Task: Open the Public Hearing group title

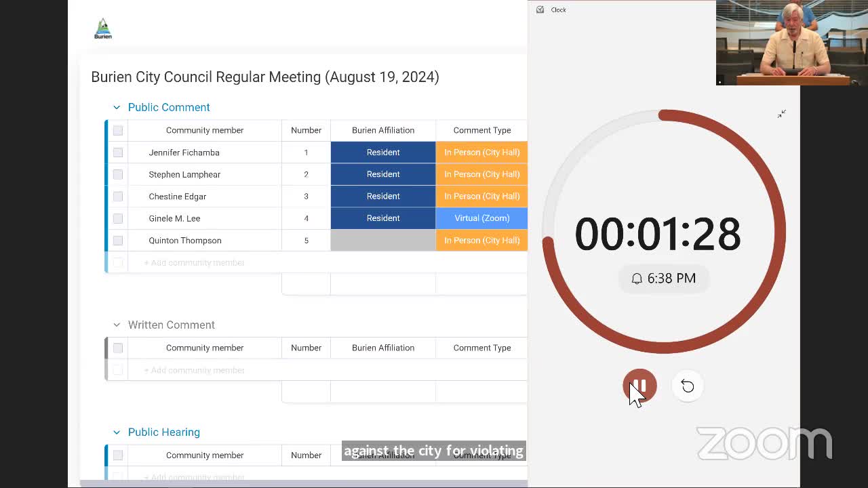Action: click(x=164, y=432)
